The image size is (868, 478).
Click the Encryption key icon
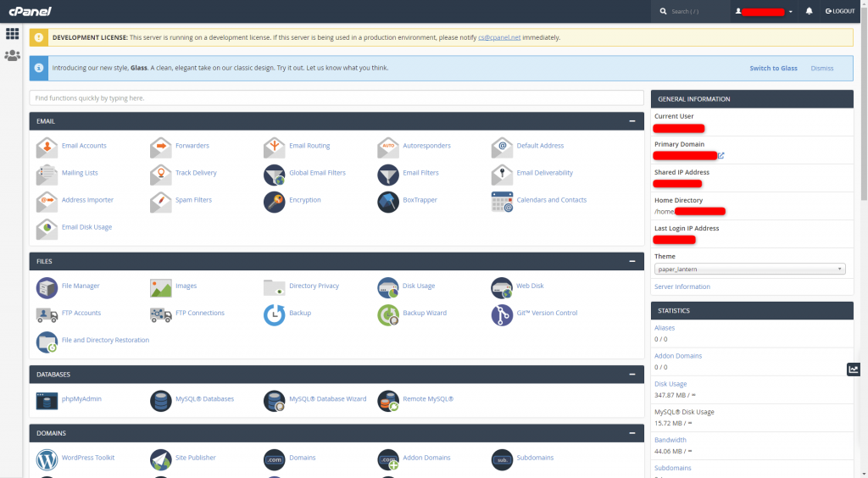coord(274,202)
